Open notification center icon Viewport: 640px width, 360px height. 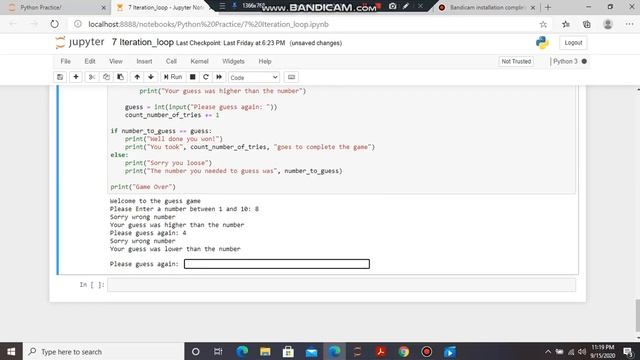(x=628, y=351)
